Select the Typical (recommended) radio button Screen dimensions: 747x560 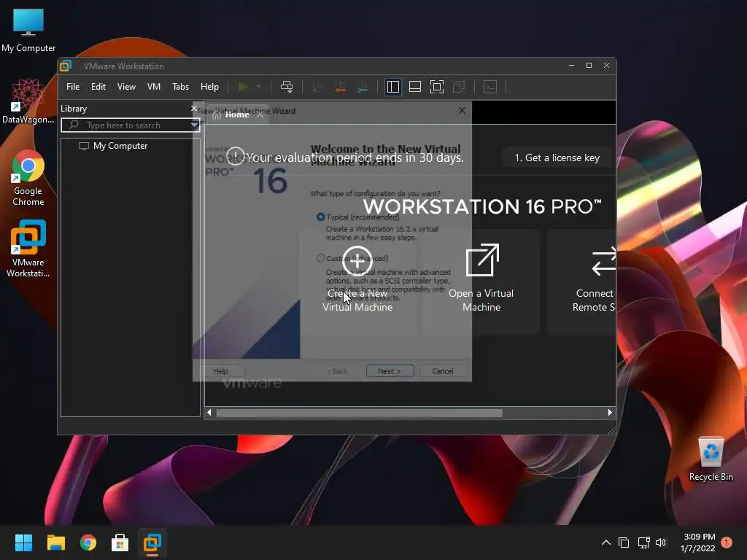[x=321, y=217]
